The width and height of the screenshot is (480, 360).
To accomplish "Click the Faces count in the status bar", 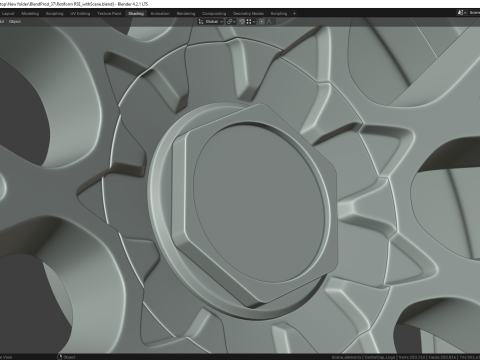I will tap(442, 357).
